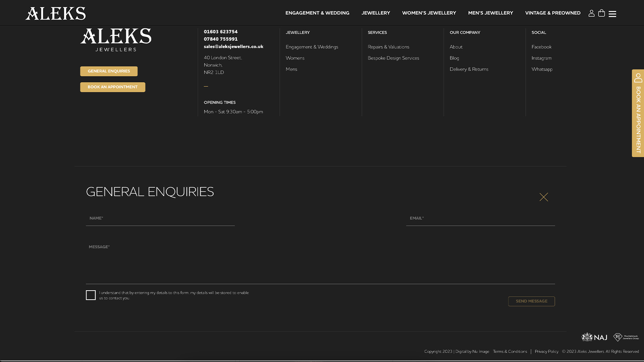The height and width of the screenshot is (362, 644).
Task: Click the Digital by Nu Image credit
Action: click(472, 352)
